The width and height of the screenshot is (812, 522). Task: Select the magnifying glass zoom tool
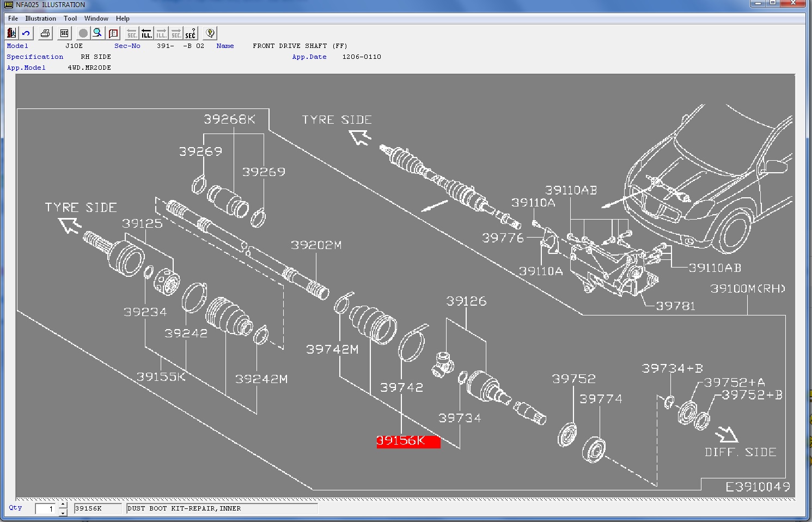pyautogui.click(x=97, y=33)
